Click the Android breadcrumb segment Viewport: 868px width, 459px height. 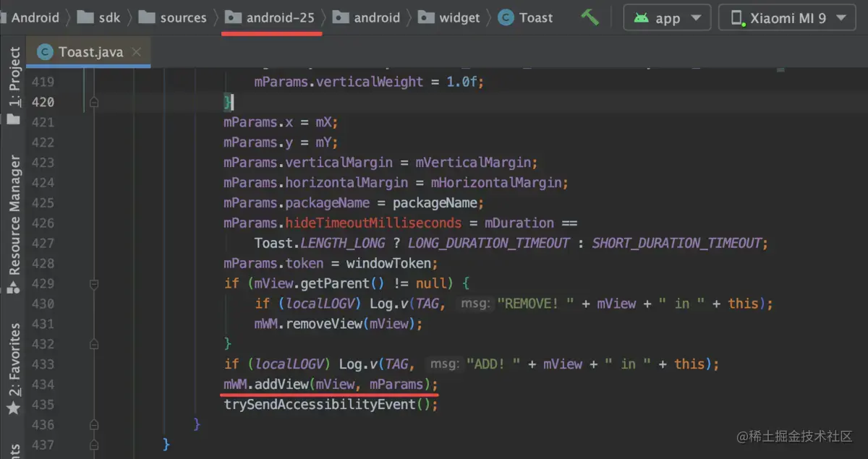35,17
